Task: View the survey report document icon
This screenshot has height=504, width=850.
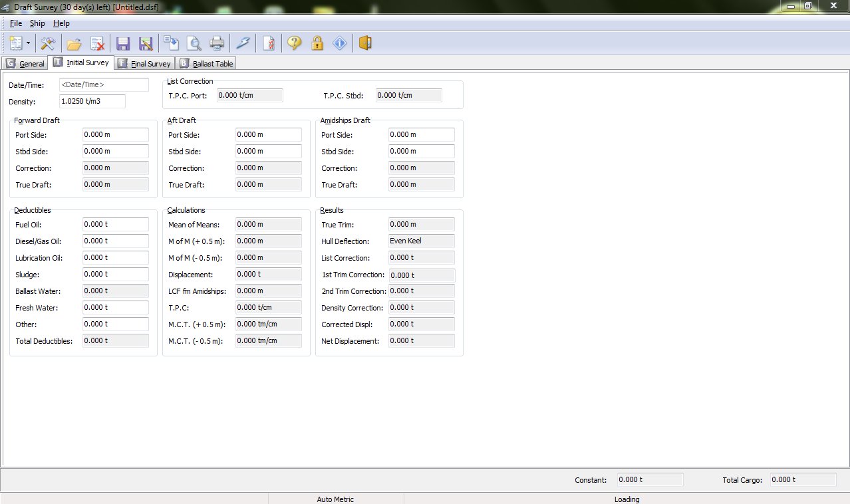Action: pos(269,43)
